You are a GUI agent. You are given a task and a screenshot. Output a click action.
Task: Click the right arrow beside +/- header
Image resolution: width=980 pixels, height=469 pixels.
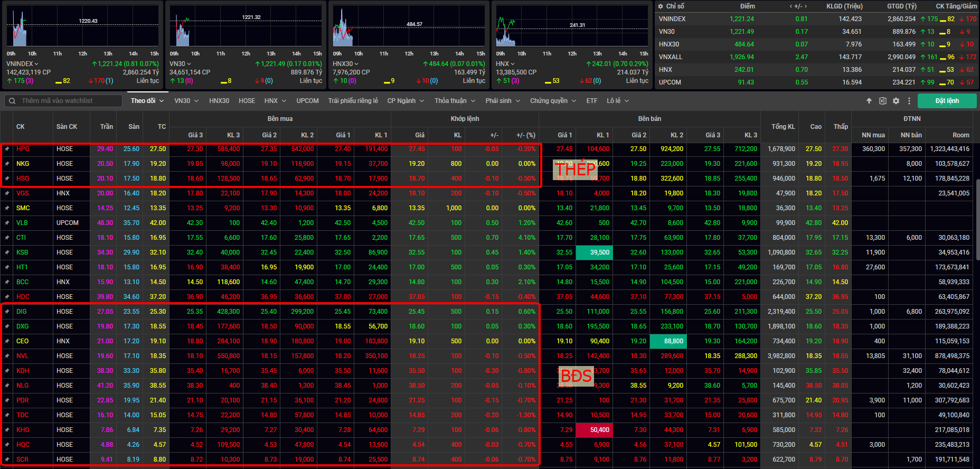click(806, 6)
